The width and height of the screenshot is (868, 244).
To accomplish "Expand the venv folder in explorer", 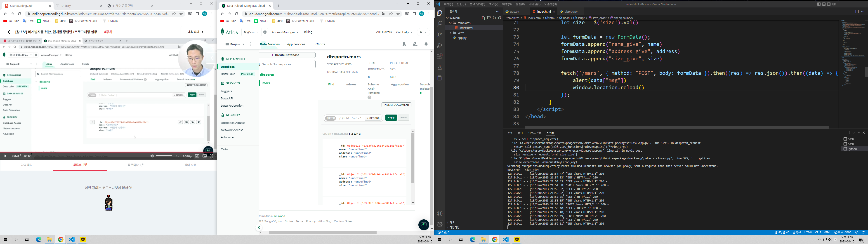I will 450,33.
